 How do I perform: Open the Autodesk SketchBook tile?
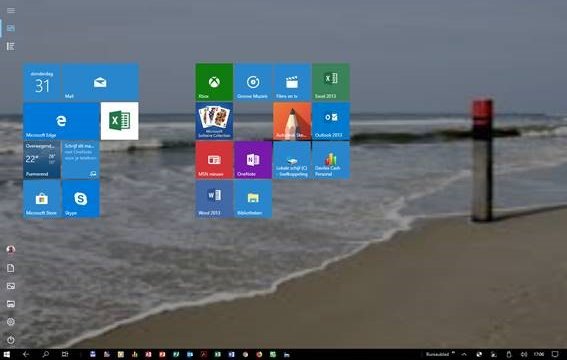point(292,121)
